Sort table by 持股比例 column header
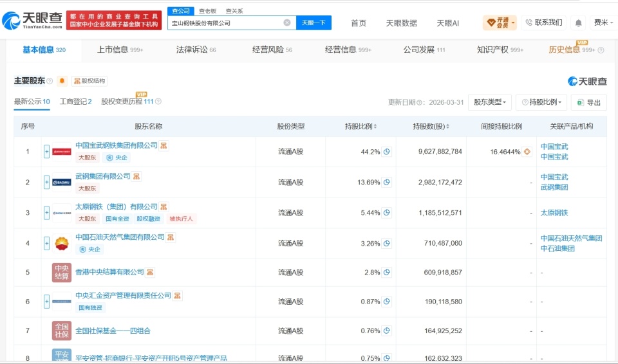The image size is (618, 364). click(x=360, y=127)
